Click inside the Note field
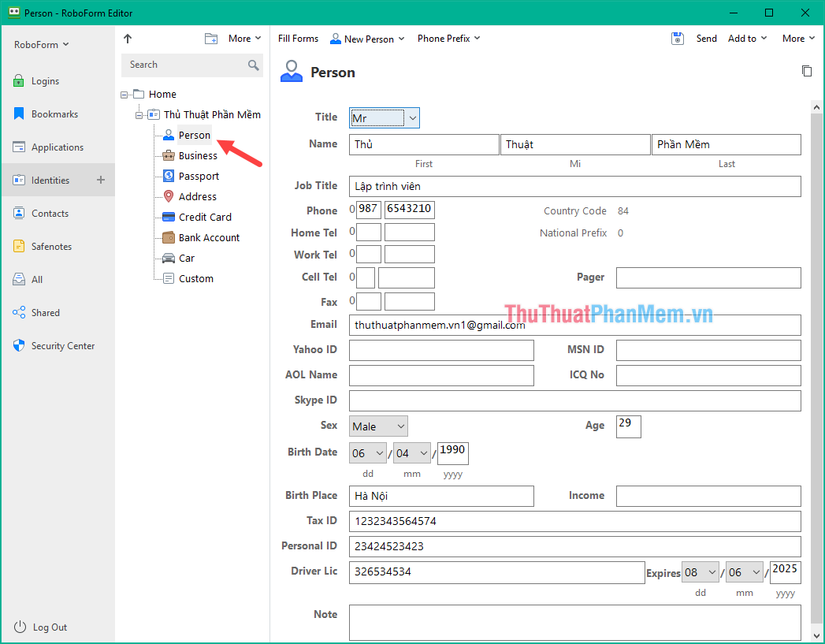The width and height of the screenshot is (825, 644). 574,623
